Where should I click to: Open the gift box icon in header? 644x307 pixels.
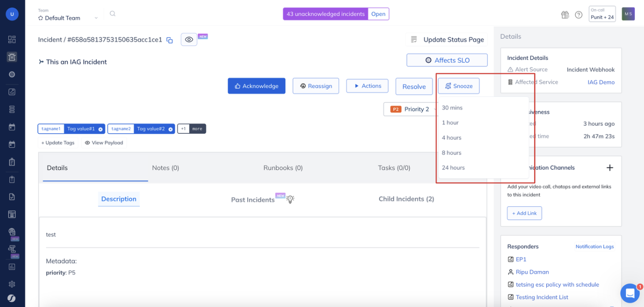[565, 14]
